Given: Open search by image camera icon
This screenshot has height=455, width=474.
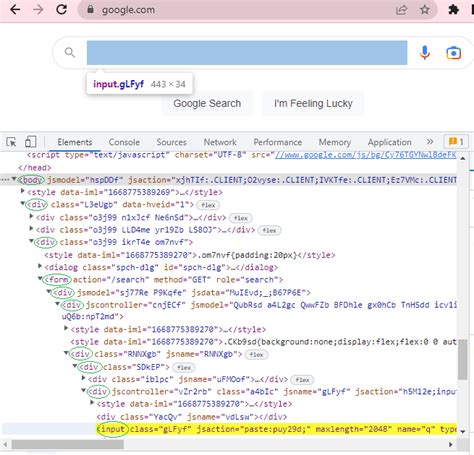Looking at the screenshot, I should [453, 53].
